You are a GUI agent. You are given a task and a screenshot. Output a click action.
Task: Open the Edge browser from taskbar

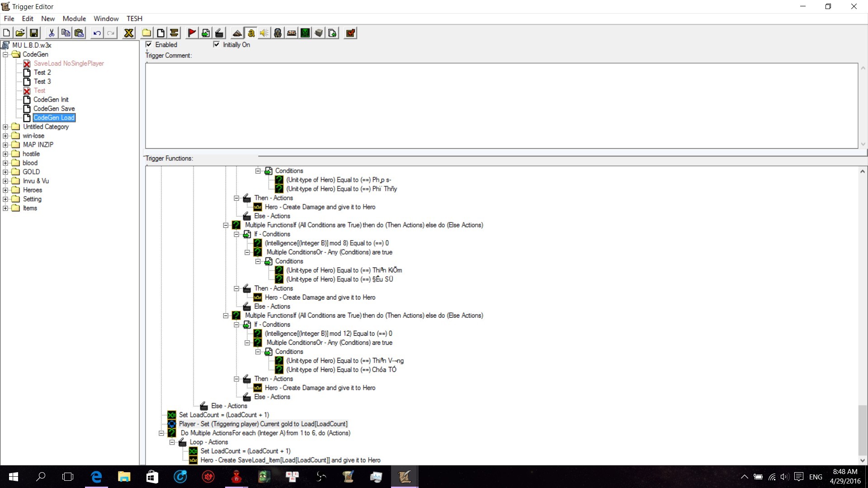click(x=96, y=477)
